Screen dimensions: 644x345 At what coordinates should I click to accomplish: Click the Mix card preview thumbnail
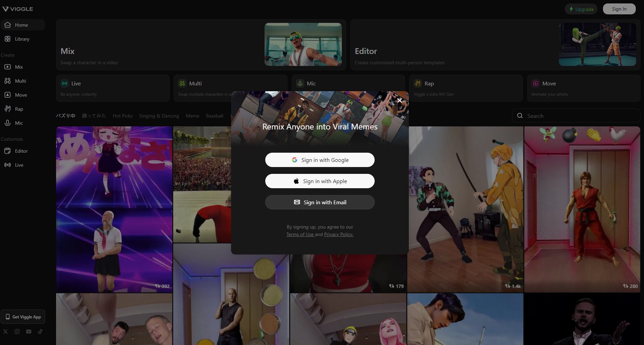[x=303, y=44]
